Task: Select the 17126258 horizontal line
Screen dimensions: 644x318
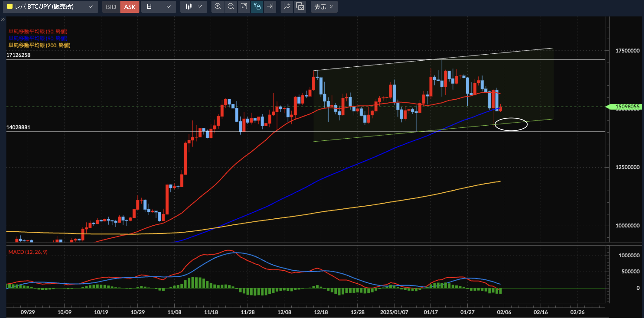Action: point(305,59)
